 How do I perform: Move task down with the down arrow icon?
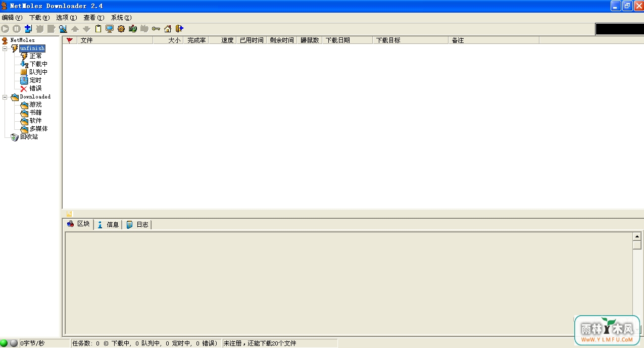86,29
